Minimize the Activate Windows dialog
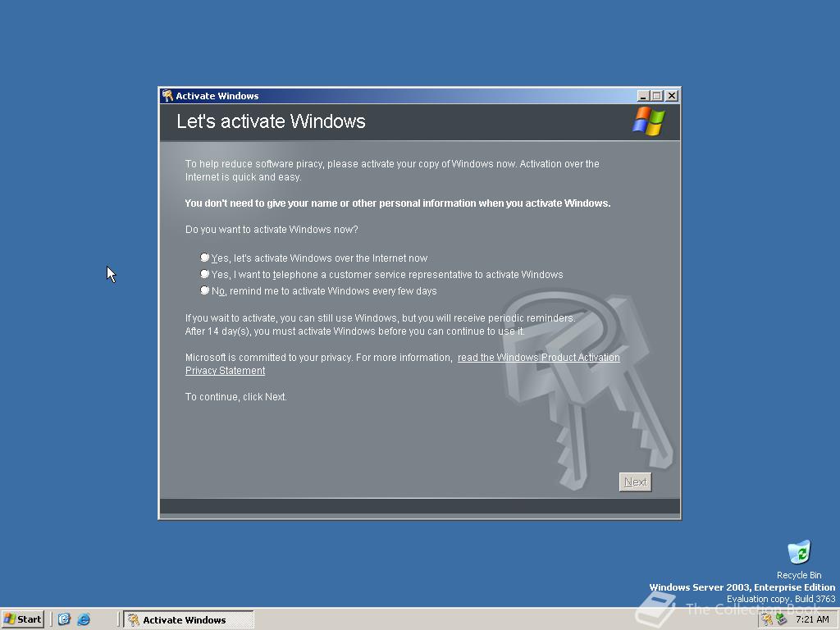 [643, 96]
